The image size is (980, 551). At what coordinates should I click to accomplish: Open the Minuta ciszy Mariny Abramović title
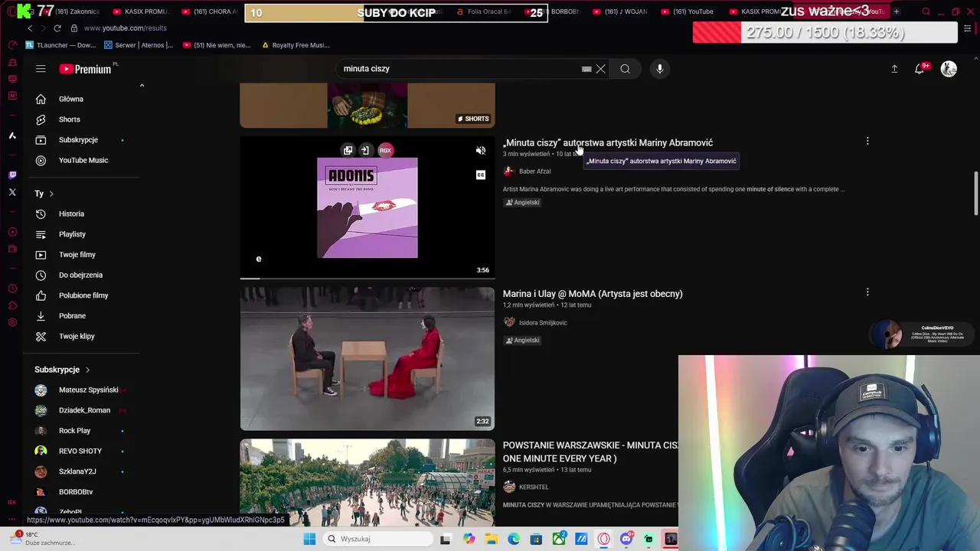(x=608, y=142)
